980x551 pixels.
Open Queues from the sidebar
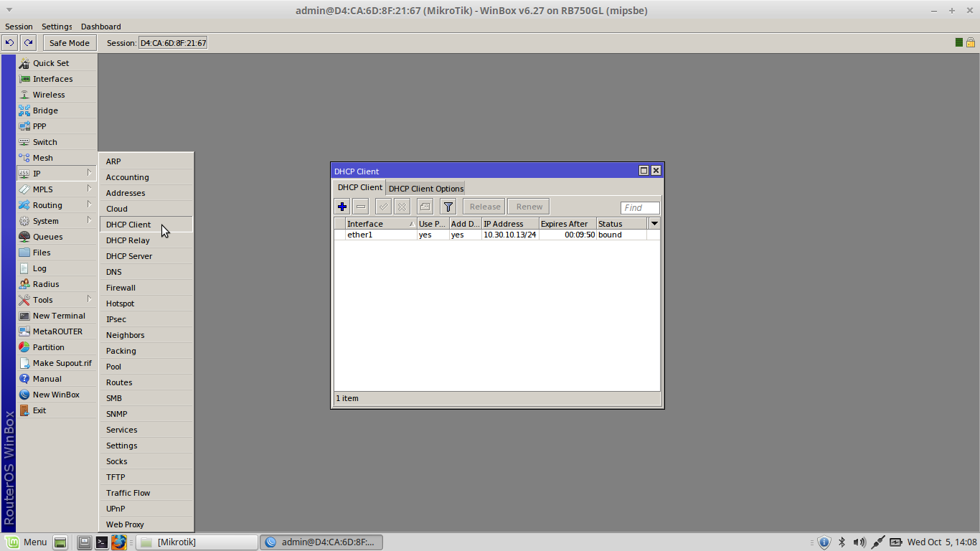click(x=57, y=237)
